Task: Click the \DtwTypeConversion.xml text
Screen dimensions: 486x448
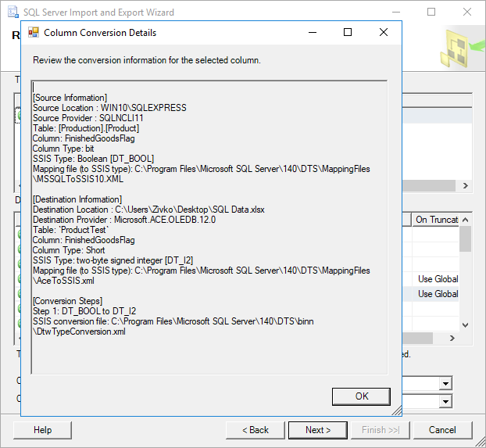Action: click(x=79, y=332)
